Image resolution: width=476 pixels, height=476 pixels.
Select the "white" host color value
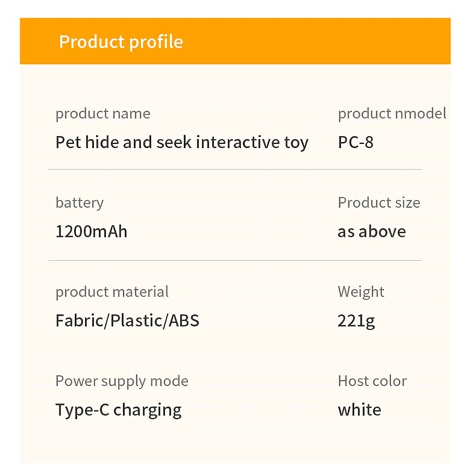point(359,410)
